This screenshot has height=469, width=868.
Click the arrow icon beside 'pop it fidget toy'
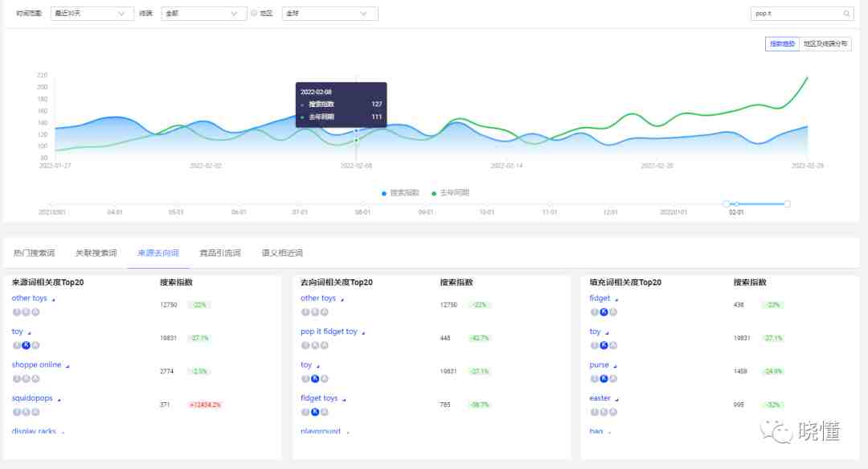click(363, 332)
